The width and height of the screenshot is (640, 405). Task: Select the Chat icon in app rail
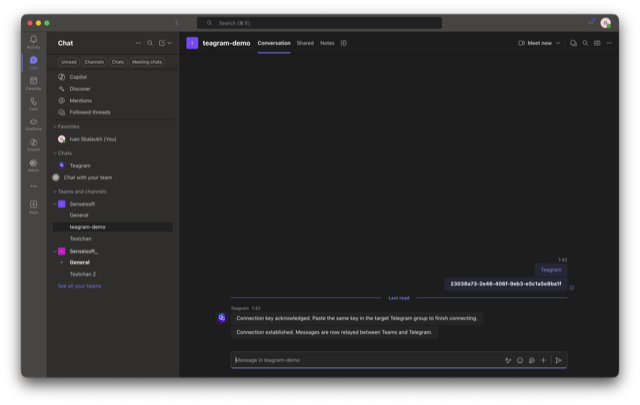click(x=33, y=62)
